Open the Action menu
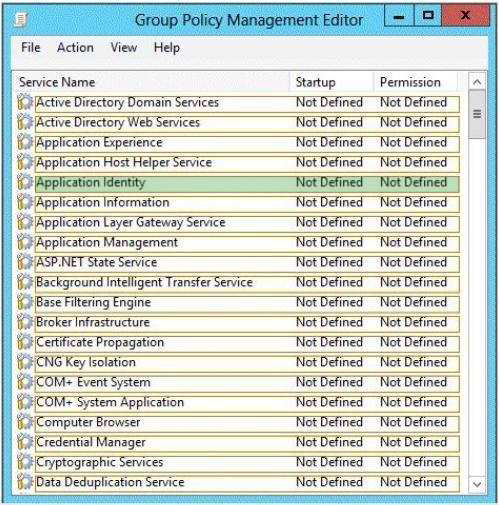This screenshot has width=499, height=506. pos(75,48)
